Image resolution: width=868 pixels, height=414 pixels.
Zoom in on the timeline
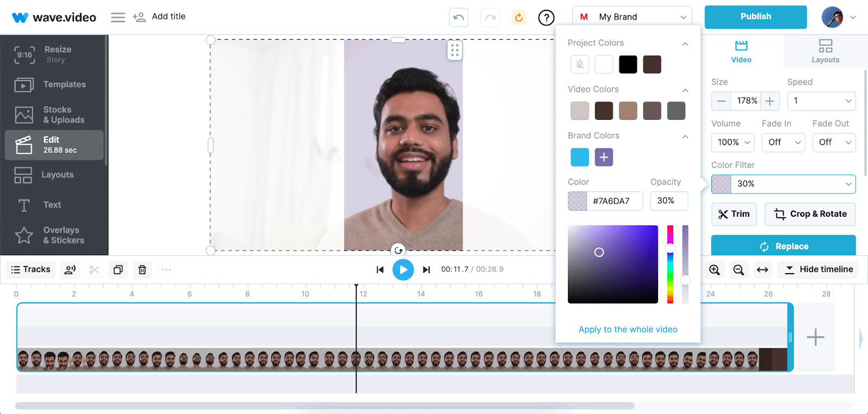coord(714,269)
